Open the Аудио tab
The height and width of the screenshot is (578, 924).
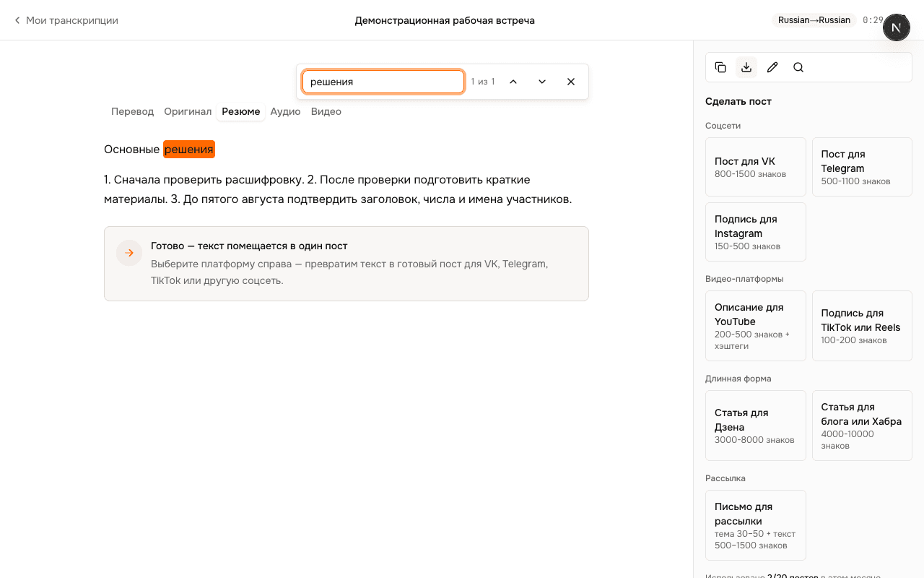point(286,111)
